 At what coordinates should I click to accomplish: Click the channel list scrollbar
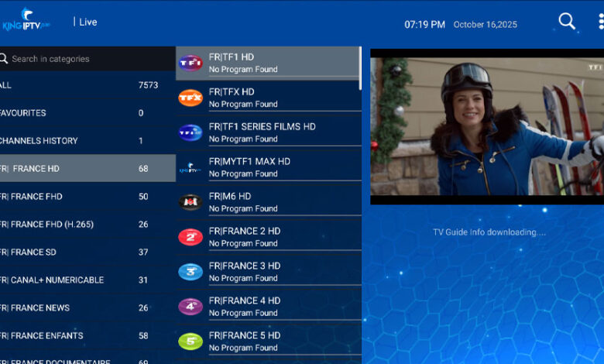click(360, 68)
